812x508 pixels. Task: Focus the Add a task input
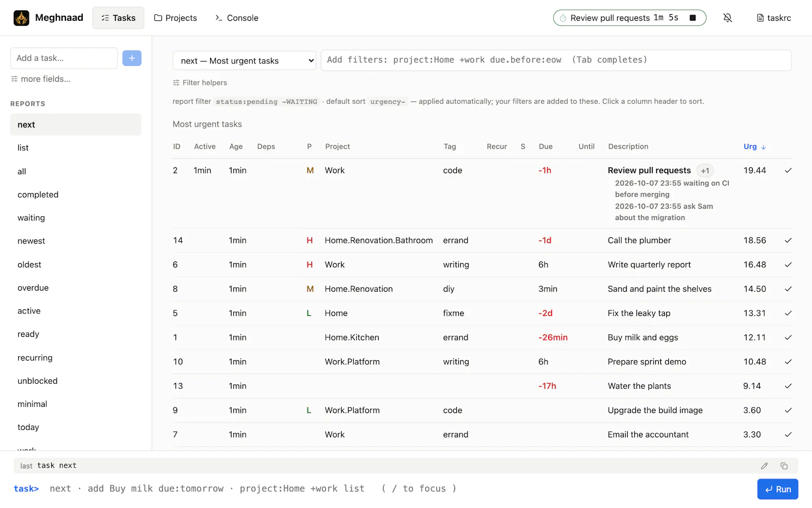pos(64,58)
